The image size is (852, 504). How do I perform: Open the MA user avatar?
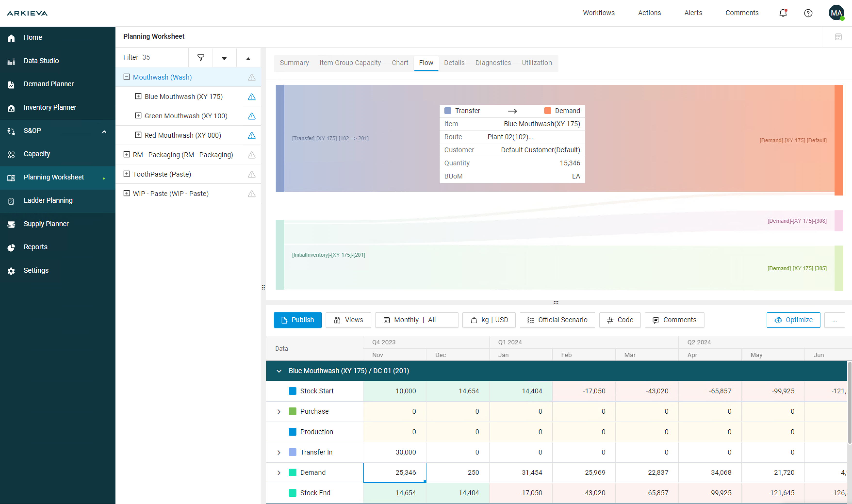[836, 13]
